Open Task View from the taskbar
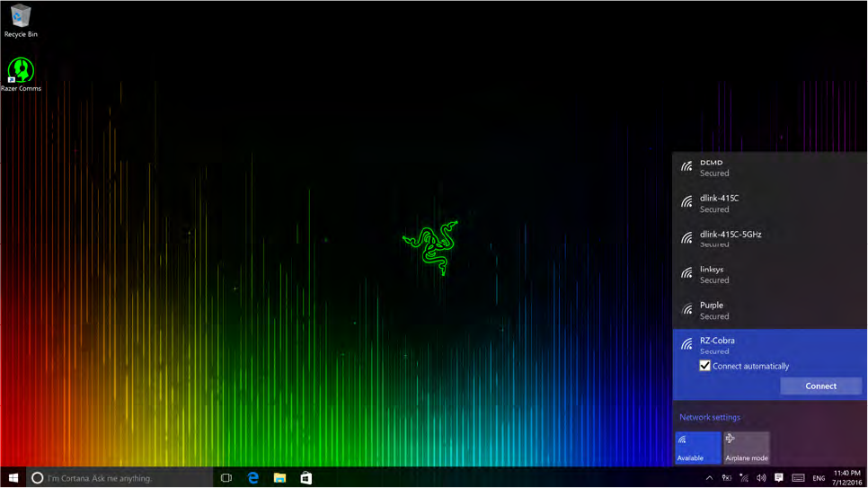The width and height of the screenshot is (868, 488). point(226,477)
